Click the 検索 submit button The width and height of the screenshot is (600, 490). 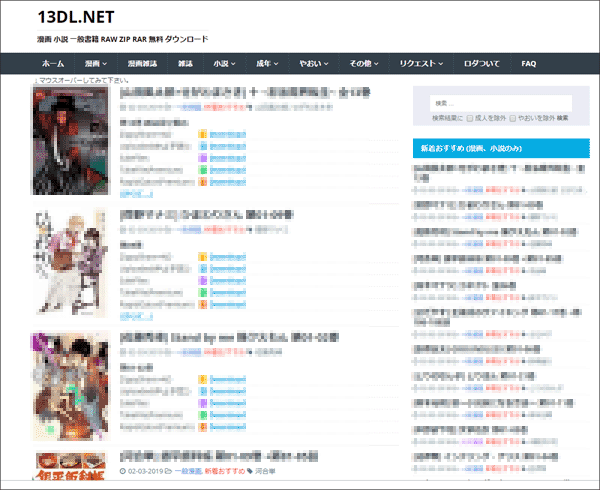click(562, 118)
